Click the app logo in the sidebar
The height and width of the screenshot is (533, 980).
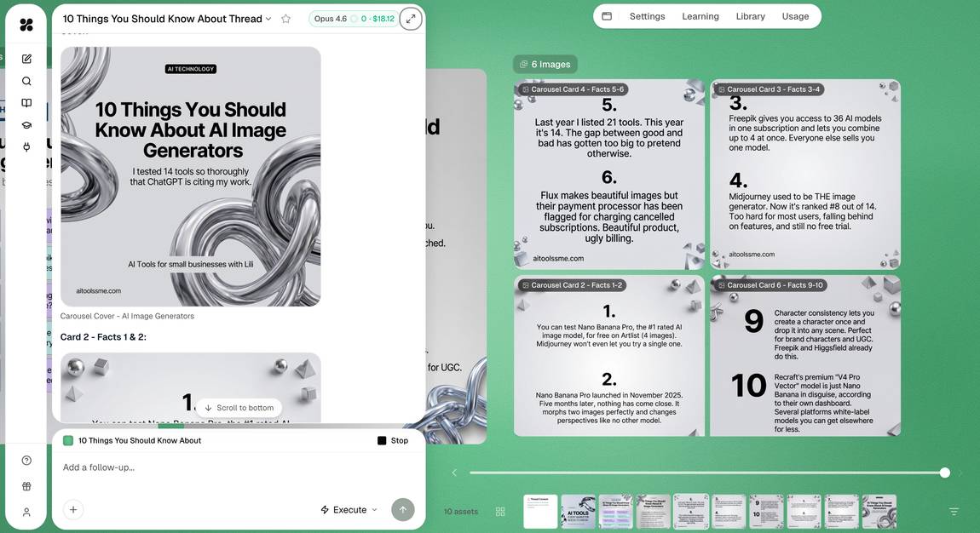pyautogui.click(x=26, y=25)
